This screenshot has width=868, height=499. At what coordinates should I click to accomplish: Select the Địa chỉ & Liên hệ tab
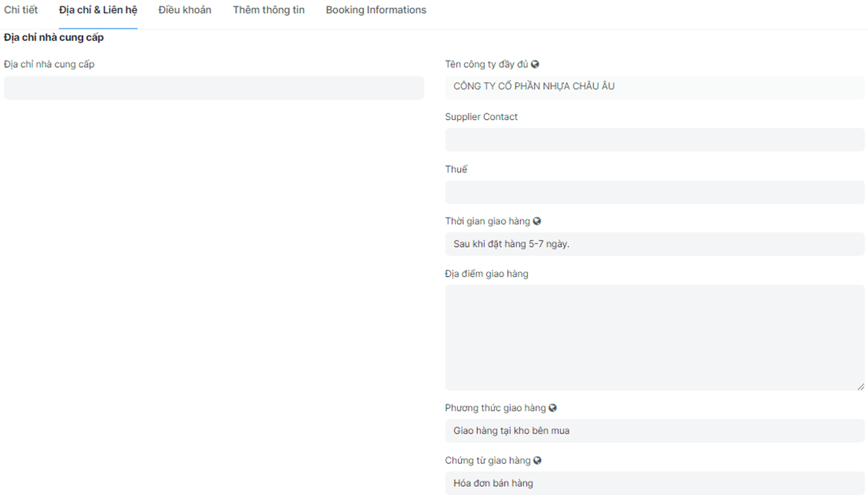[98, 10]
